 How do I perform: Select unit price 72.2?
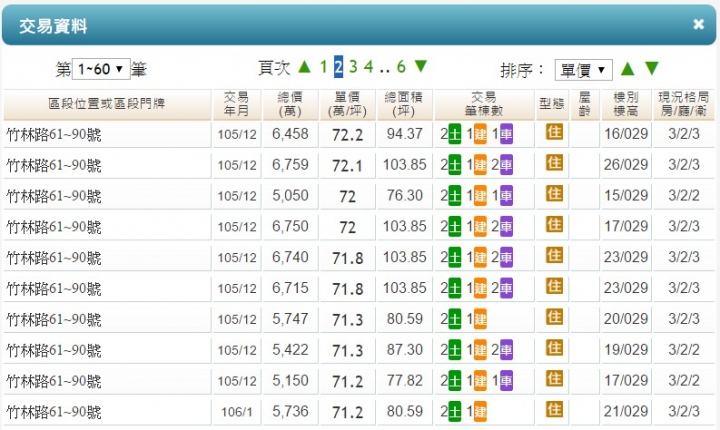[348, 135]
